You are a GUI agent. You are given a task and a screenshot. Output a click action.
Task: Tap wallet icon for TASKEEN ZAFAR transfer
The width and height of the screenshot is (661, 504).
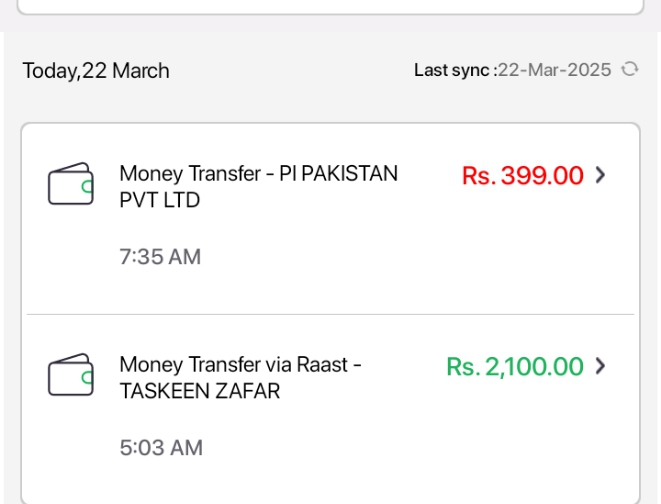click(x=70, y=375)
